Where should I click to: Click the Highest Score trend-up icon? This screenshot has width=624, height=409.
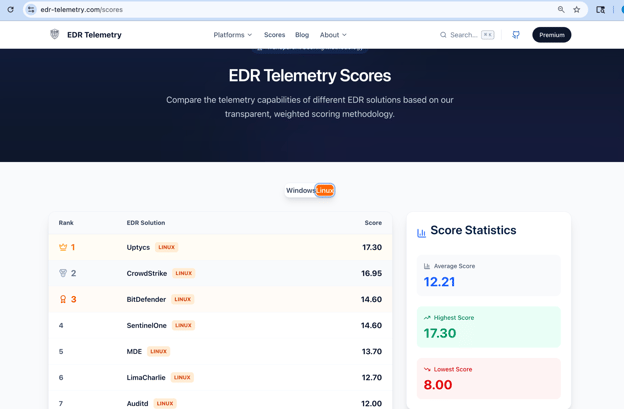point(427,317)
